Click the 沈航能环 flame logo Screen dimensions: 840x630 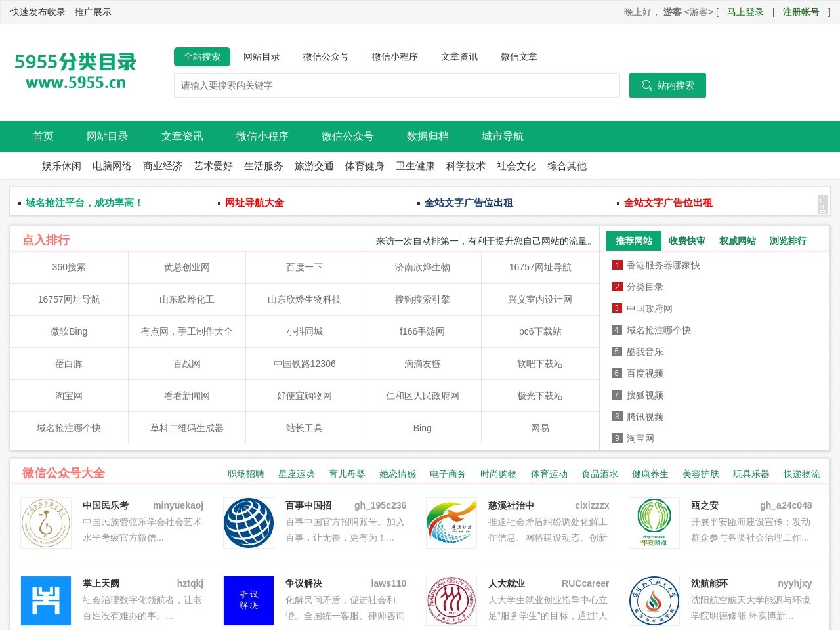tap(654, 600)
